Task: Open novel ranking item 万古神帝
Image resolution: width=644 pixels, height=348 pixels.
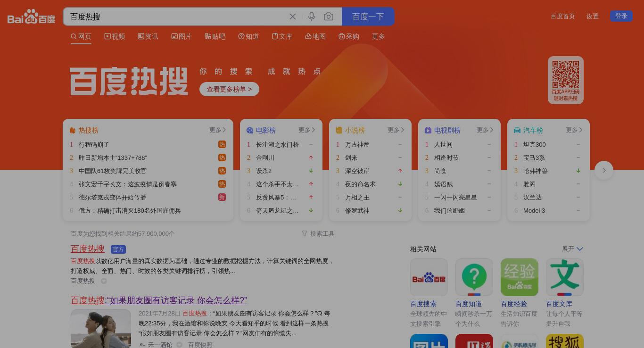Action: tap(357, 144)
